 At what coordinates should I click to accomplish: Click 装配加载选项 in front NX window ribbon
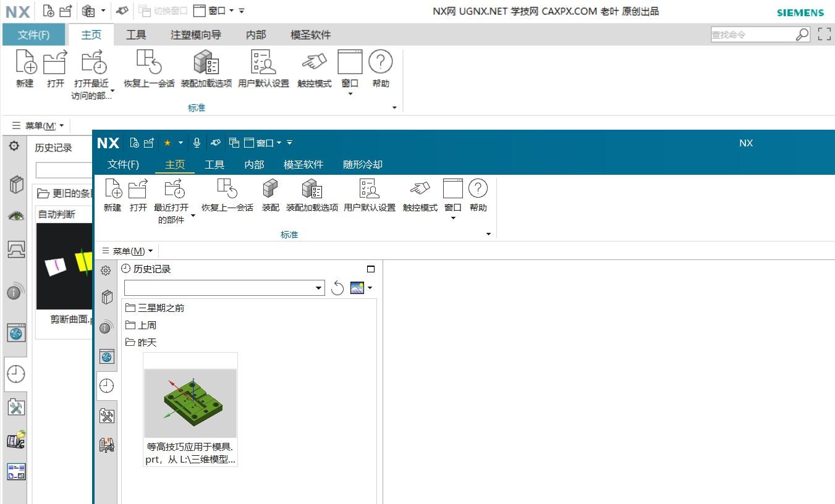pyautogui.click(x=312, y=195)
